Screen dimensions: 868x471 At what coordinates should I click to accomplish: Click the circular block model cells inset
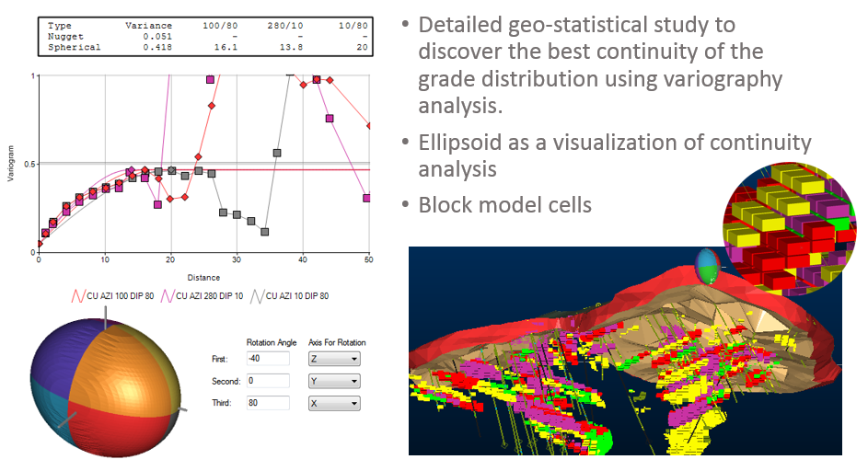[x=790, y=228]
